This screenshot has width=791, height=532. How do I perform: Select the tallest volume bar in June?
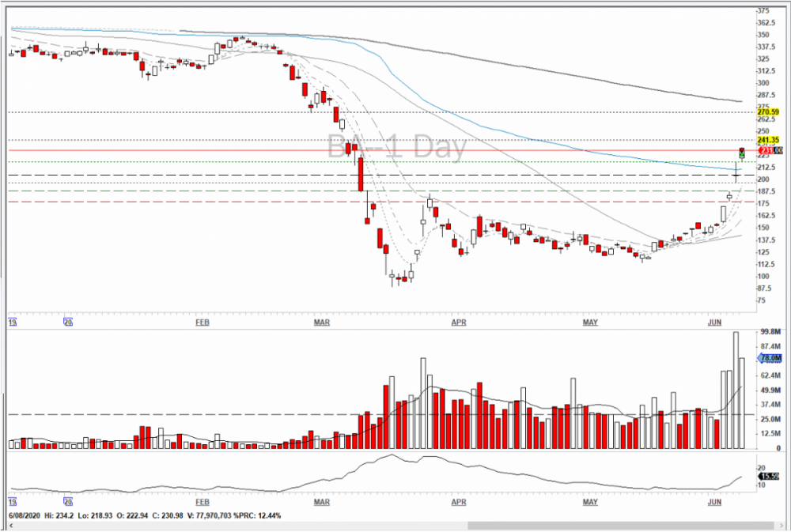tap(736, 391)
